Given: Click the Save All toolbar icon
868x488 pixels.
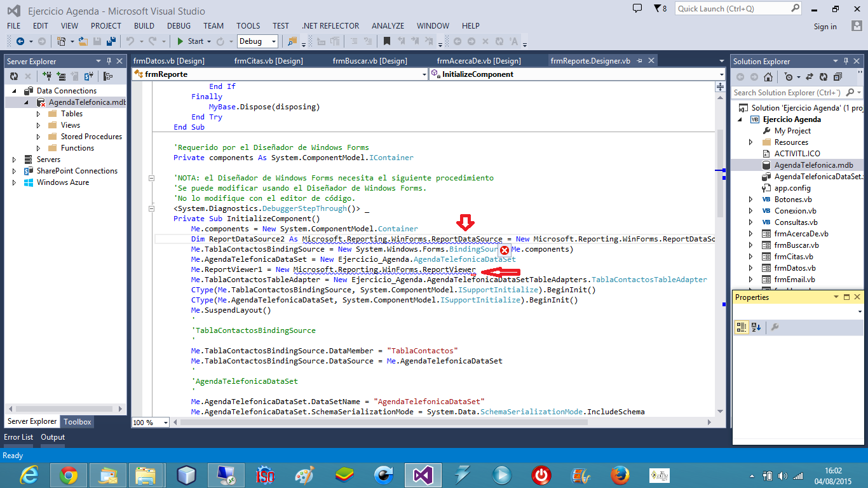Looking at the screenshot, I should [111, 41].
